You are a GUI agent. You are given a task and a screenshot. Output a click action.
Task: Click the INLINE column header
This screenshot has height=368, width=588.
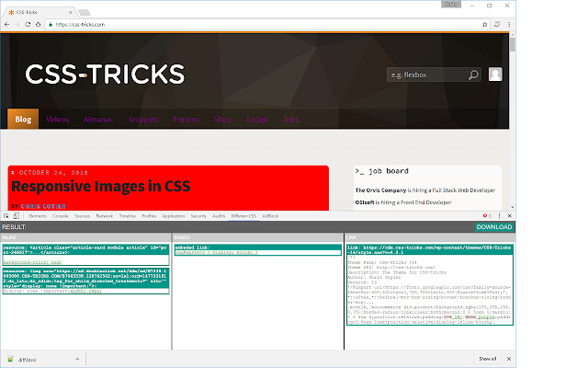click(x=85, y=237)
